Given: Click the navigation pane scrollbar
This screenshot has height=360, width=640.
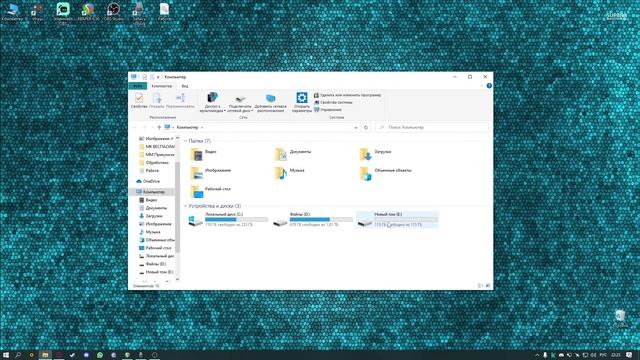Looking at the screenshot, I should click(x=177, y=208).
